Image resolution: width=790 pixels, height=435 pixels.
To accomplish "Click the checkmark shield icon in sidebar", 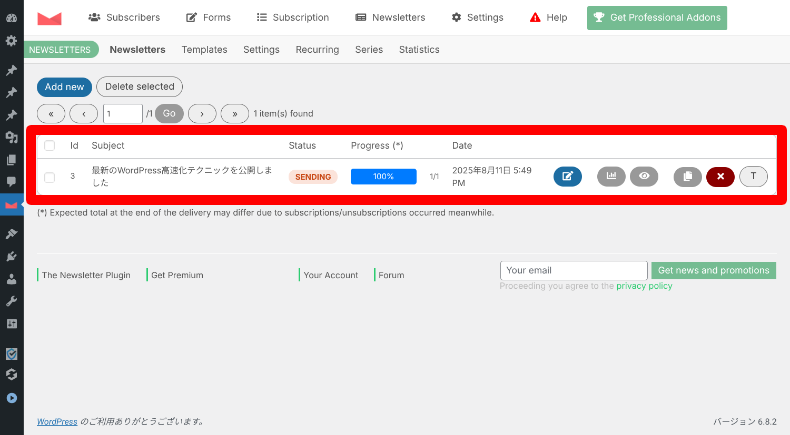I will [11, 354].
